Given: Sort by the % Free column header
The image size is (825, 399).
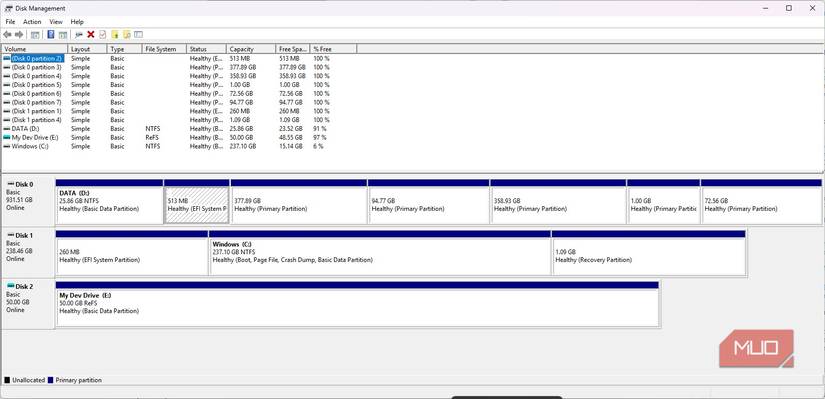Looking at the screenshot, I should [334, 49].
